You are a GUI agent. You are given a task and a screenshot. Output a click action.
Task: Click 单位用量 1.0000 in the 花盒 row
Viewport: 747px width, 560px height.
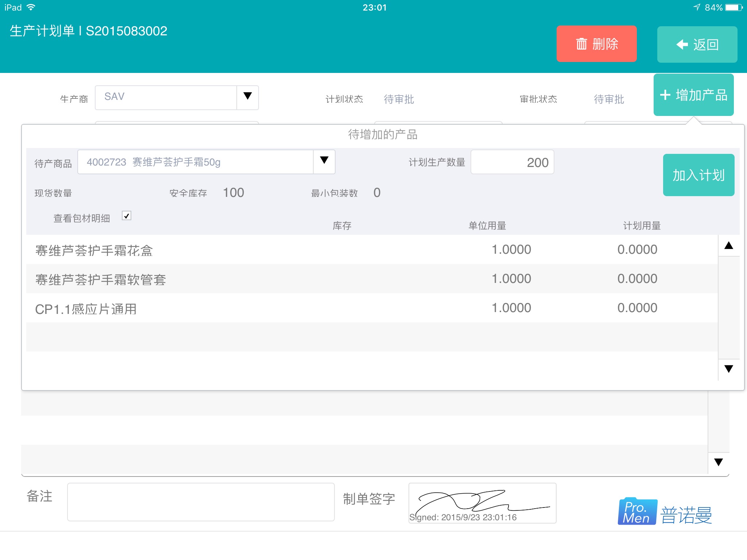[511, 249]
